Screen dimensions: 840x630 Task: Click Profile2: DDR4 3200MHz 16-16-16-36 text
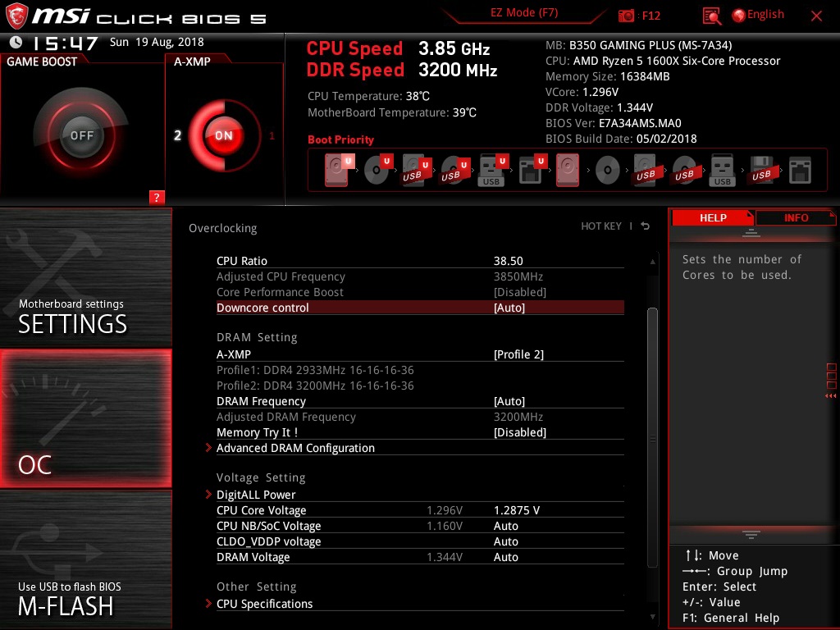[315, 386]
